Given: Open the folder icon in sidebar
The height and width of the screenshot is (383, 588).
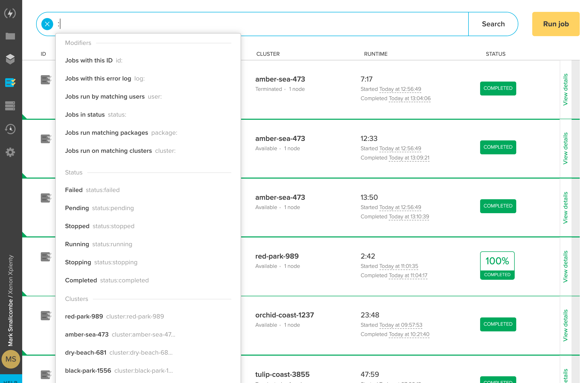Looking at the screenshot, I should (x=10, y=36).
